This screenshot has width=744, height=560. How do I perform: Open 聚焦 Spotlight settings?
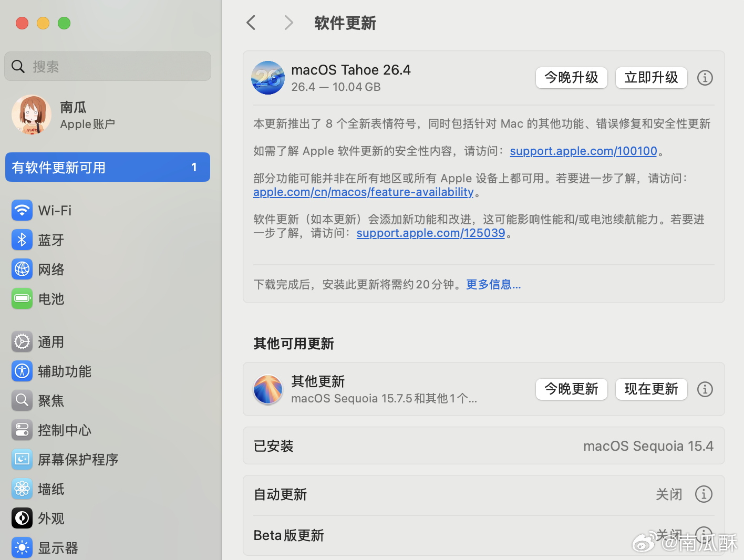tap(51, 400)
